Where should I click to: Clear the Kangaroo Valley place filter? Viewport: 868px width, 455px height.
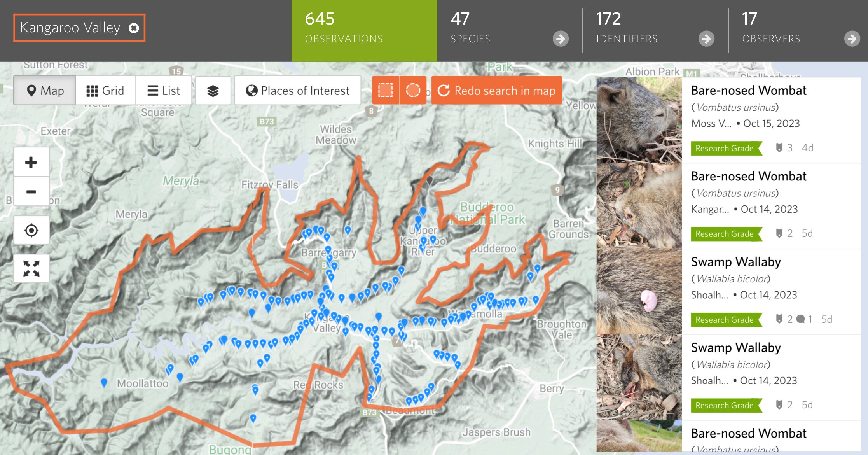(x=134, y=28)
